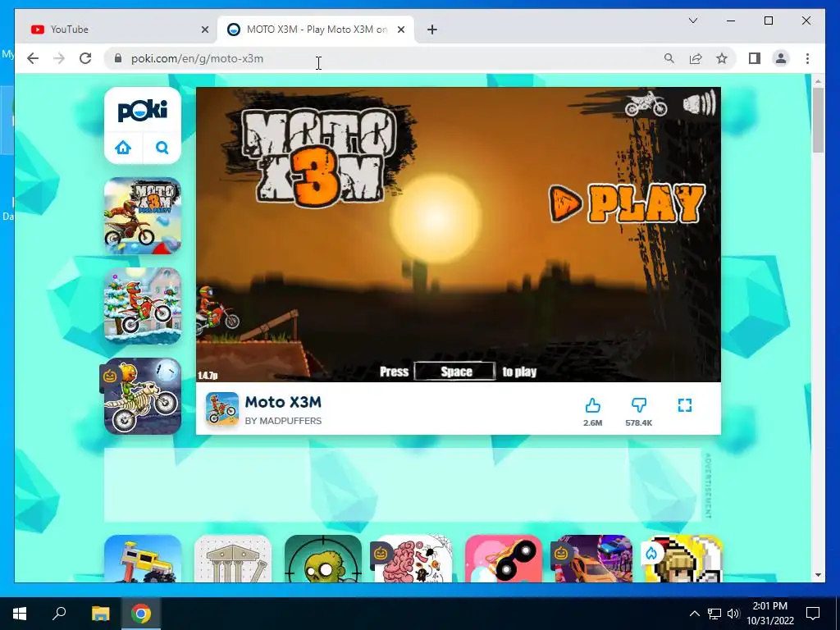840x630 pixels.
Task: Open Windows taskbar search
Action: coord(59,614)
